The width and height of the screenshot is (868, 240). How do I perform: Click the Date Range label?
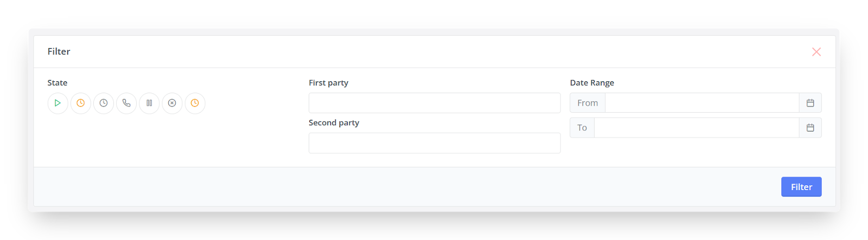point(592,83)
